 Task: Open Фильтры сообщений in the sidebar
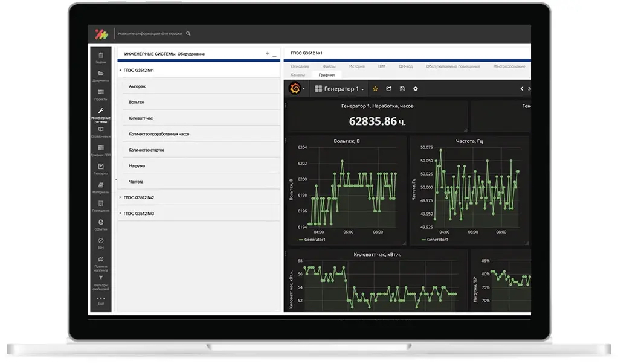(101, 281)
